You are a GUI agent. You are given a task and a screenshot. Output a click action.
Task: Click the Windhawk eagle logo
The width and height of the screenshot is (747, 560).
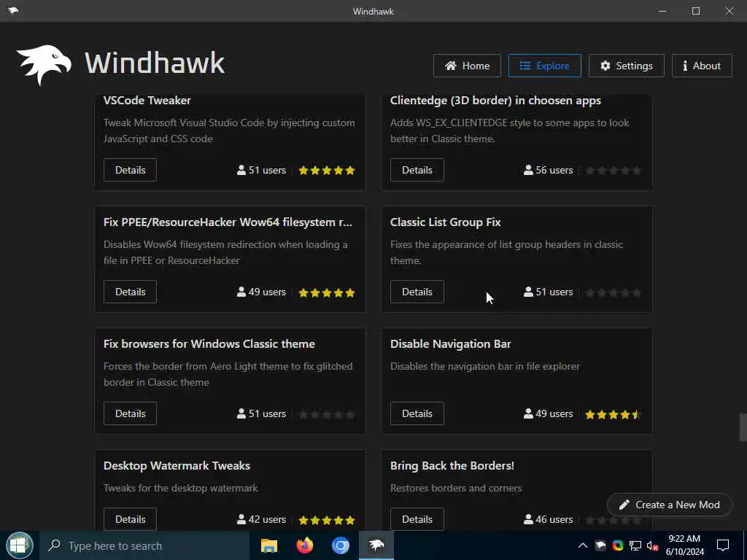coord(44,65)
